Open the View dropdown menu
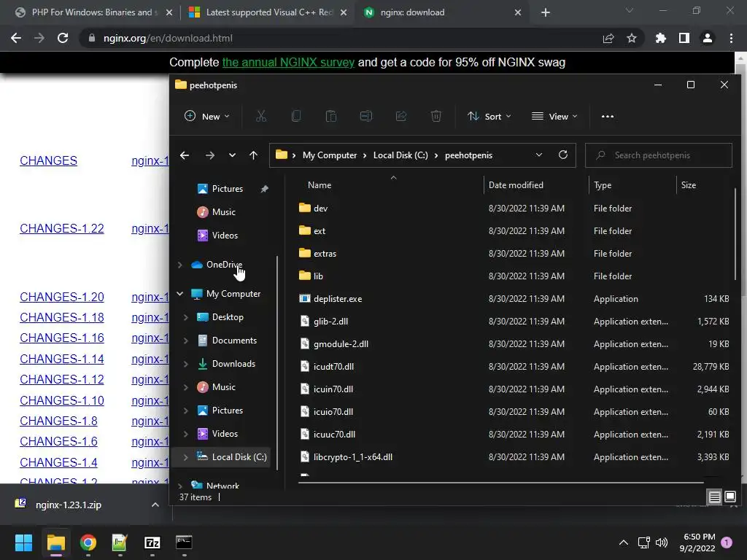The width and height of the screenshot is (747, 560). pos(554,116)
